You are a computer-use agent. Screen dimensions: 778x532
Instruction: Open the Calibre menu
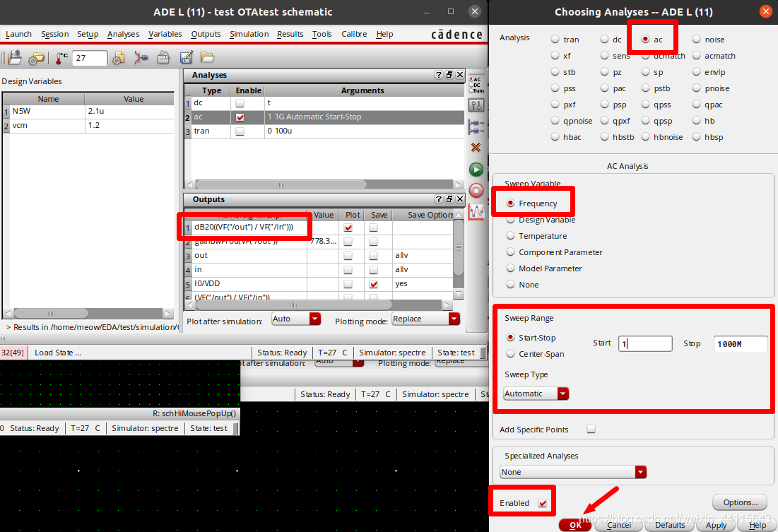(x=354, y=34)
